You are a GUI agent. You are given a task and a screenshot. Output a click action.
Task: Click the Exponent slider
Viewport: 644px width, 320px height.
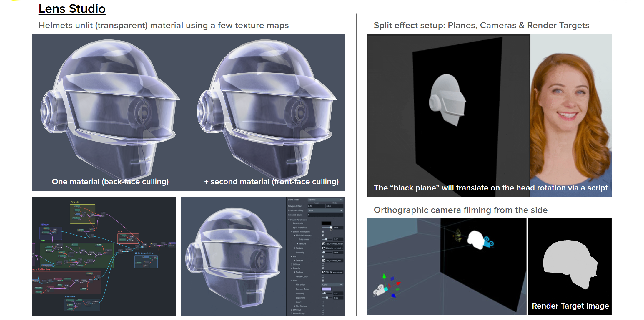click(327, 298)
